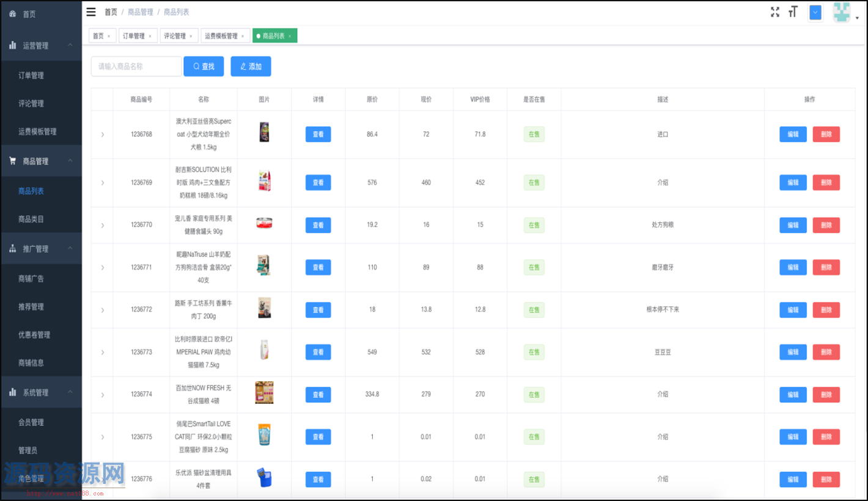Screen dimensions: 868x501
Task: Toggle 在售 status tag for product 1236772
Action: (x=534, y=310)
